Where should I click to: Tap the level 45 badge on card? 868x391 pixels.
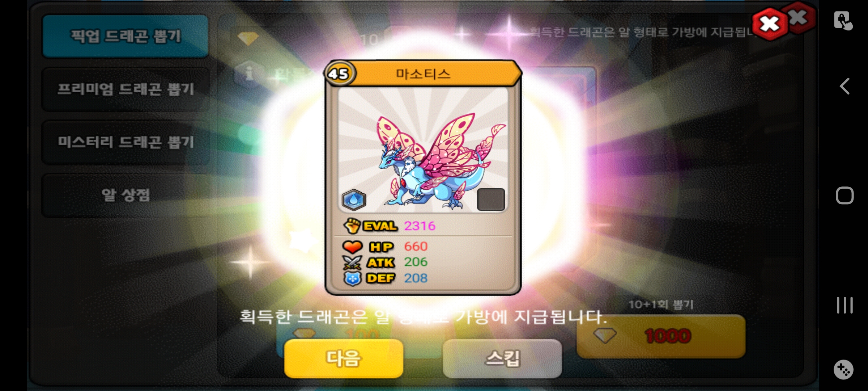click(339, 74)
